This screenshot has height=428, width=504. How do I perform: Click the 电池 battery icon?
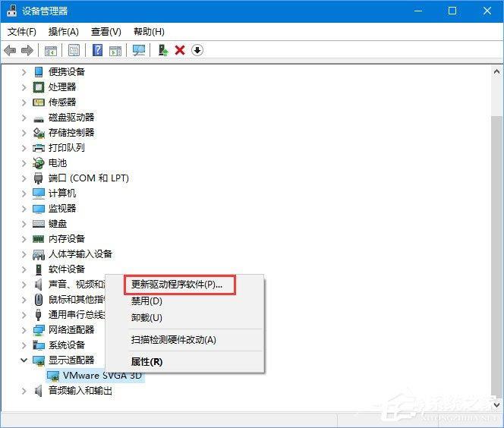point(39,163)
